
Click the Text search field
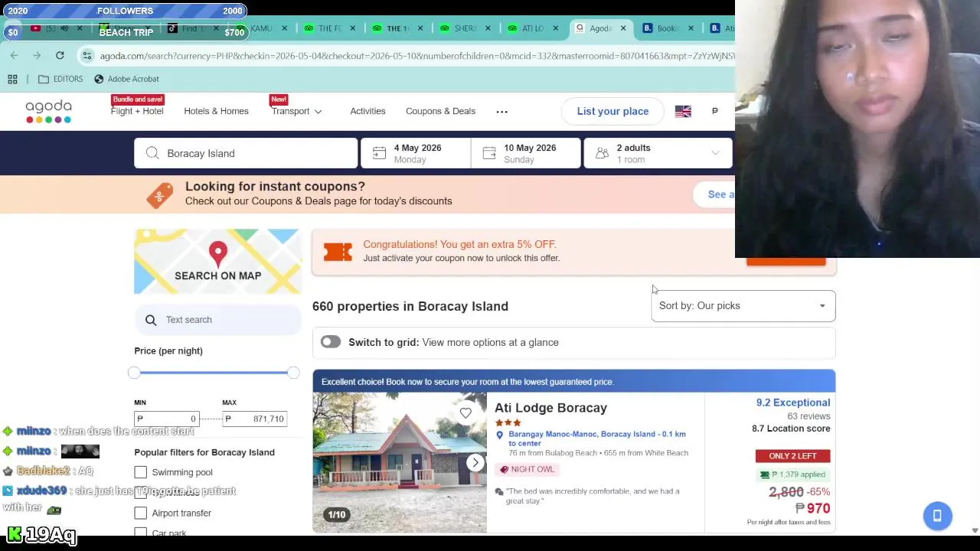point(217,320)
